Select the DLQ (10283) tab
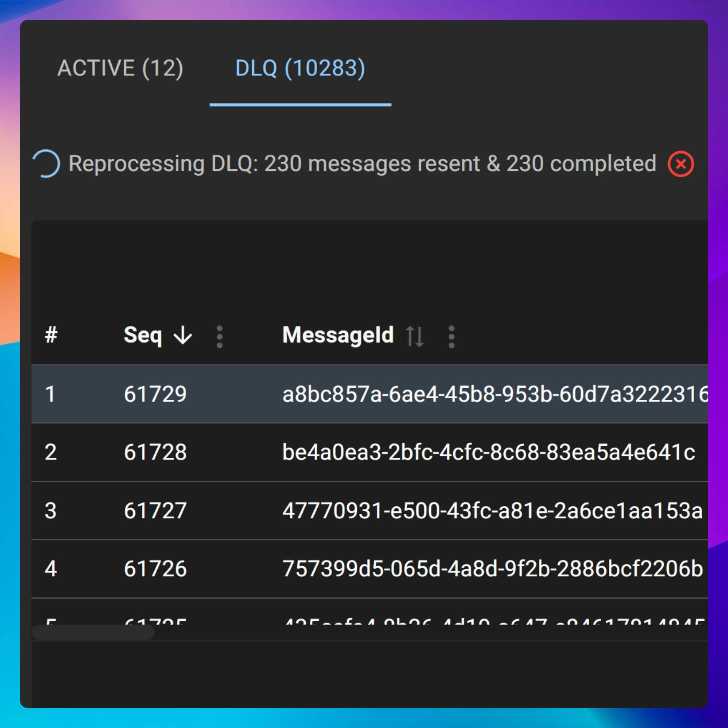 point(300,68)
